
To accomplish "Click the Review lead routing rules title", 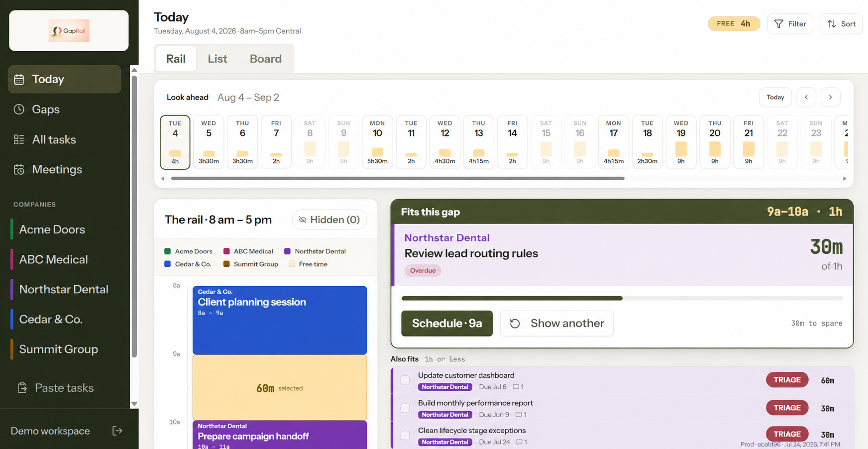I will (471, 253).
